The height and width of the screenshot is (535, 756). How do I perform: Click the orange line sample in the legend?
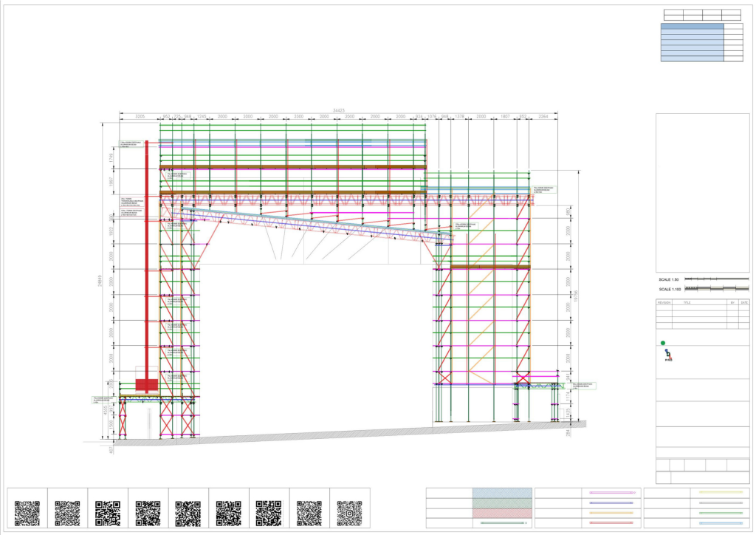click(611, 513)
